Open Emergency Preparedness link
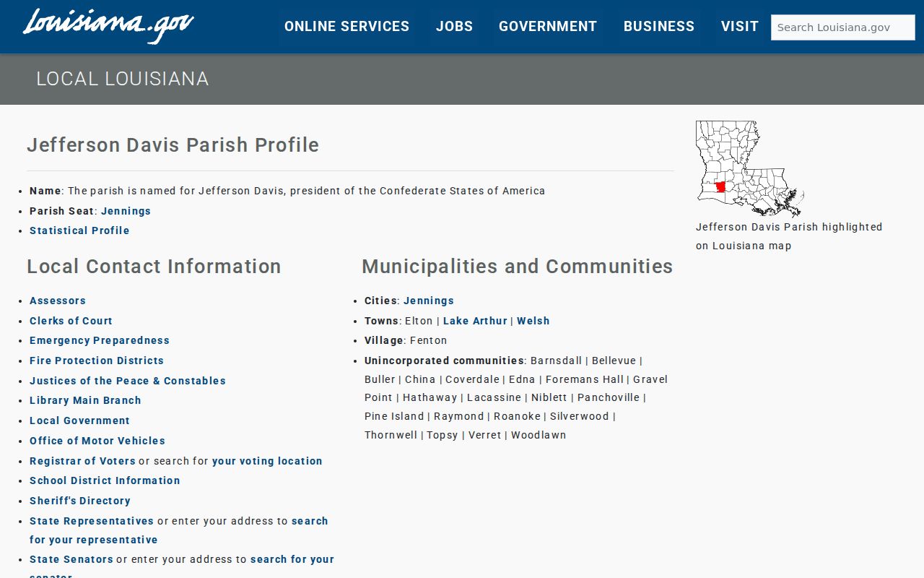924x578 pixels. point(100,340)
